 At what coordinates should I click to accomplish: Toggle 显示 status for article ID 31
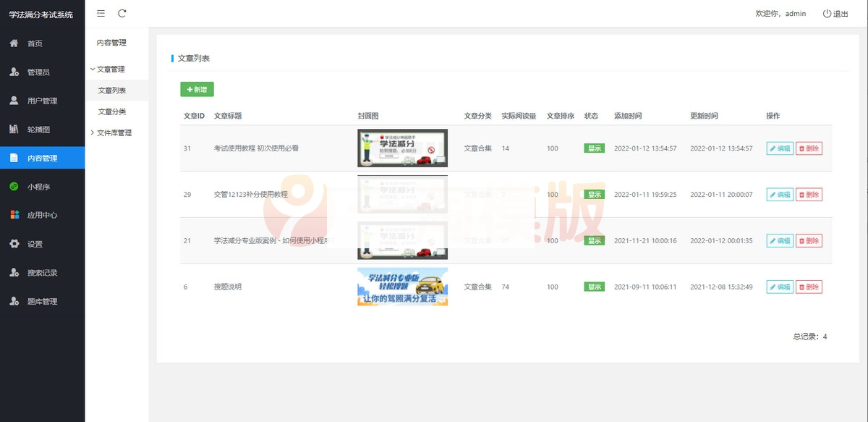click(x=593, y=148)
